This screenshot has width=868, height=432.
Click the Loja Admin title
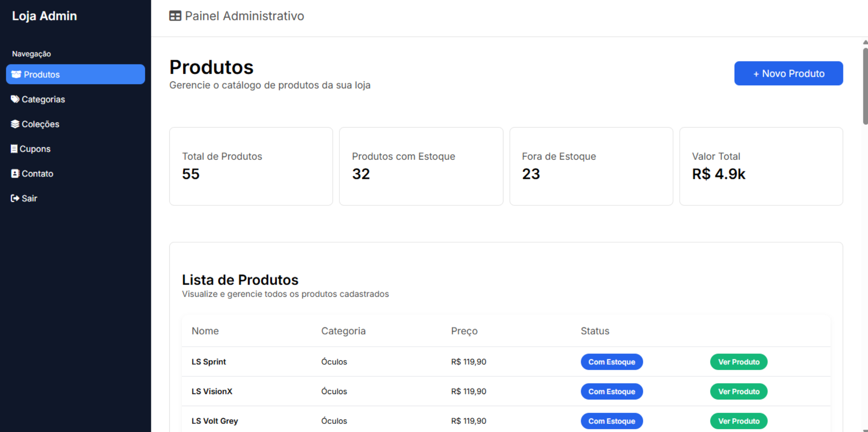pyautogui.click(x=45, y=16)
